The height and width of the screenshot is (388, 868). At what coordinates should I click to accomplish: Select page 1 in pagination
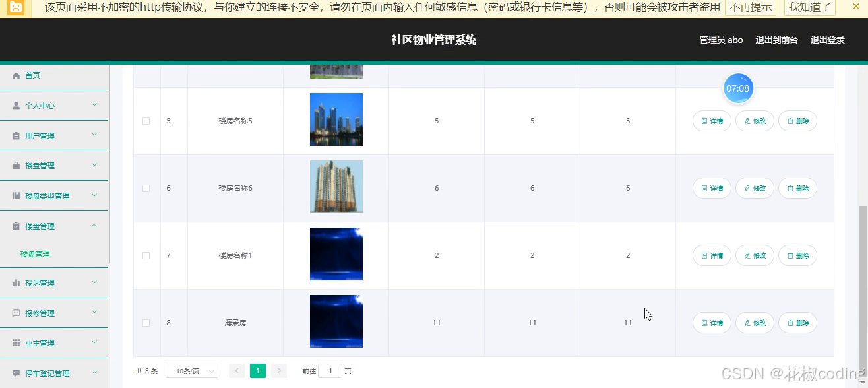pyautogui.click(x=258, y=371)
